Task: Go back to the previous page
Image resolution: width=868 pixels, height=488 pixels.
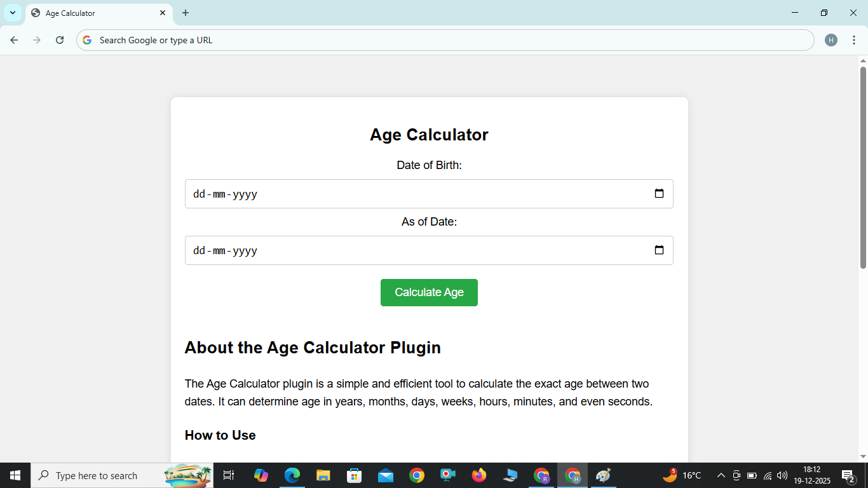Action: point(14,39)
